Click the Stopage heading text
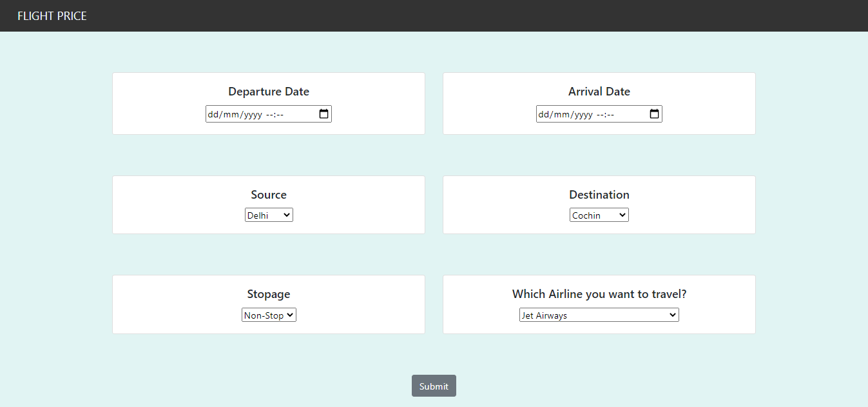Screen dimensions: 868x407 [269, 294]
